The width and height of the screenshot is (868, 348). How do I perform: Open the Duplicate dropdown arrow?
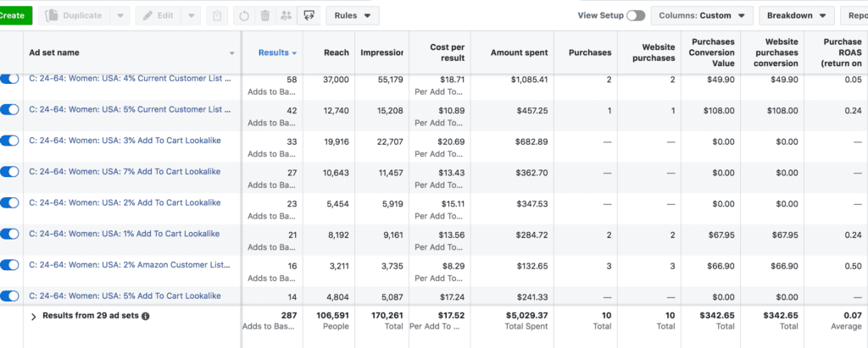point(120,15)
